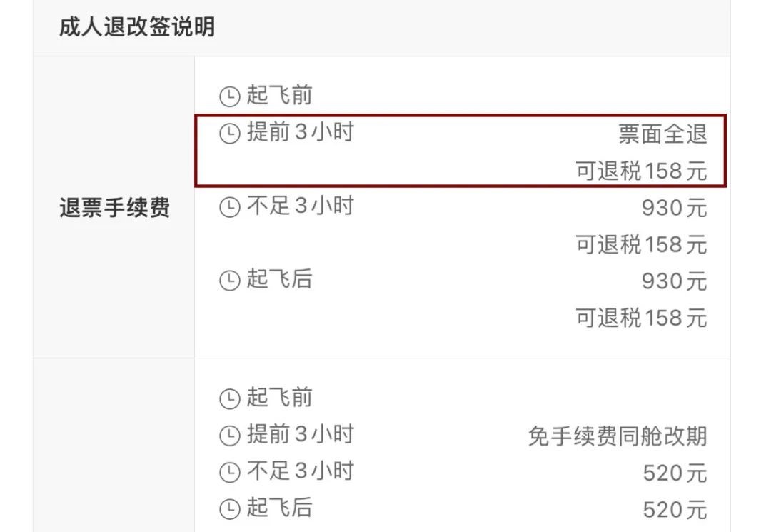771x532 pixels.
Task: Select the 930元 fee for 不足3小时 refund
Action: [674, 208]
